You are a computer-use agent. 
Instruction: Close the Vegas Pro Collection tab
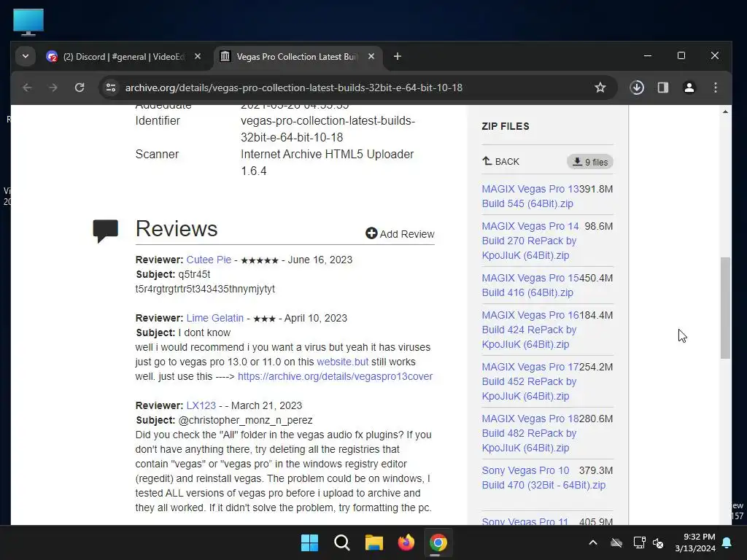point(371,57)
